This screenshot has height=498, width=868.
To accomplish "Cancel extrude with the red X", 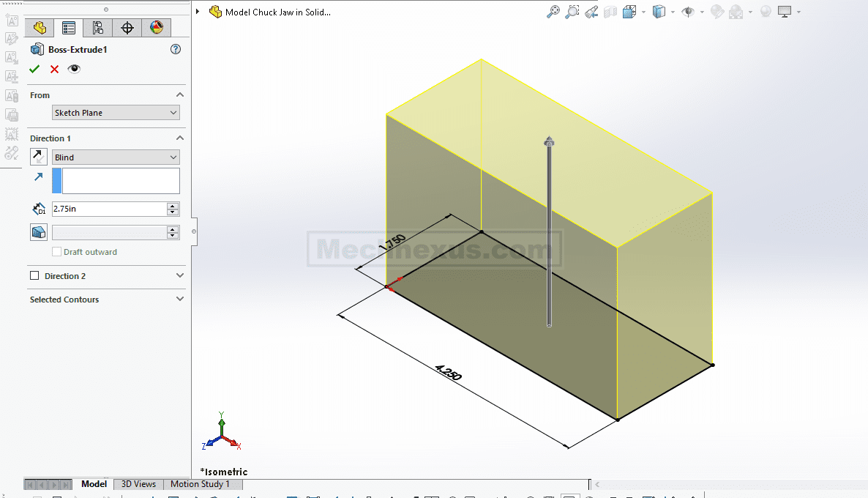I will coord(54,70).
